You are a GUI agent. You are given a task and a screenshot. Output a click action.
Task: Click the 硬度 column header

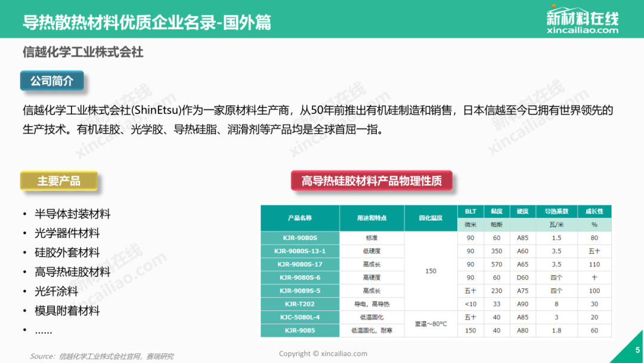pos(522,211)
